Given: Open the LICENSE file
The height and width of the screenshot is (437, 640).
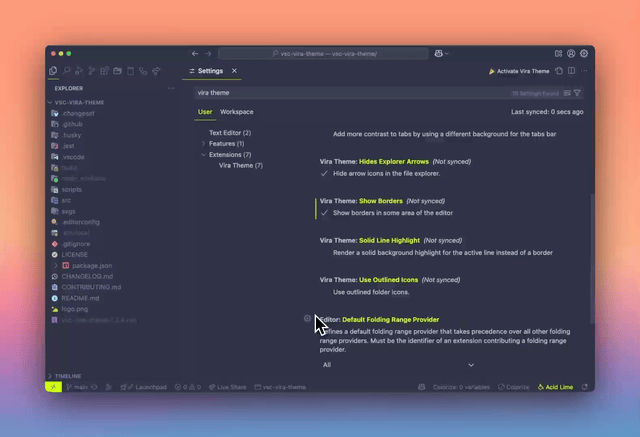Looking at the screenshot, I should (70, 255).
